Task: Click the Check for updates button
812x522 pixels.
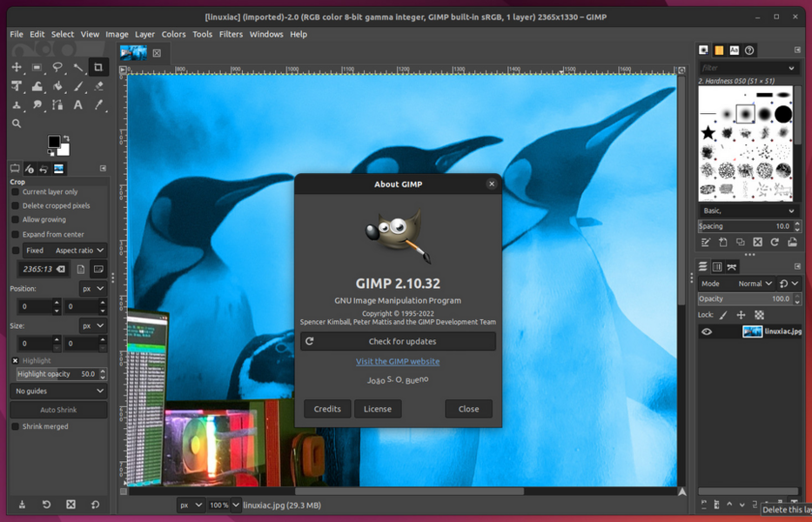Action: coord(399,341)
